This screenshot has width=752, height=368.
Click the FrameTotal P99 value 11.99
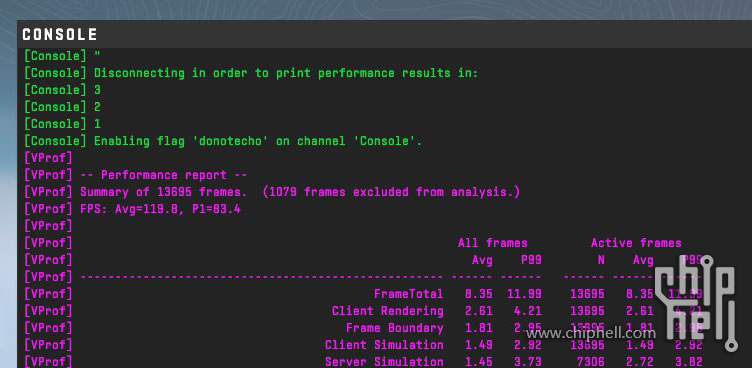(x=524, y=294)
